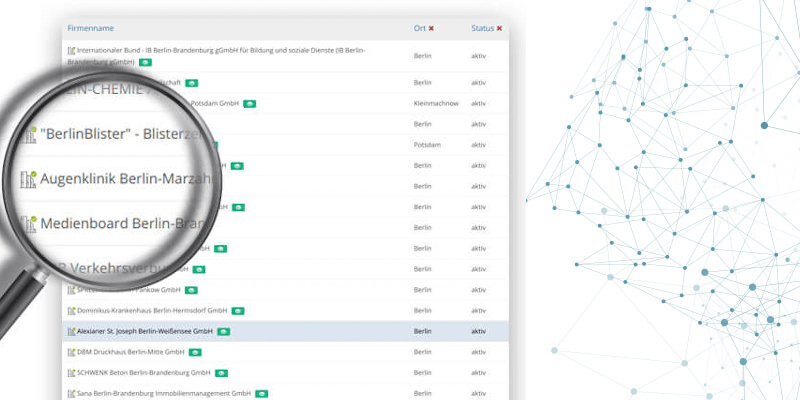Click the Potsdam location cell
Viewport: 800px width, 400px height.
point(427,145)
